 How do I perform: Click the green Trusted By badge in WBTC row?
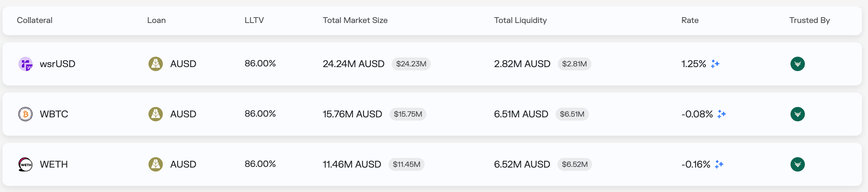point(798,114)
